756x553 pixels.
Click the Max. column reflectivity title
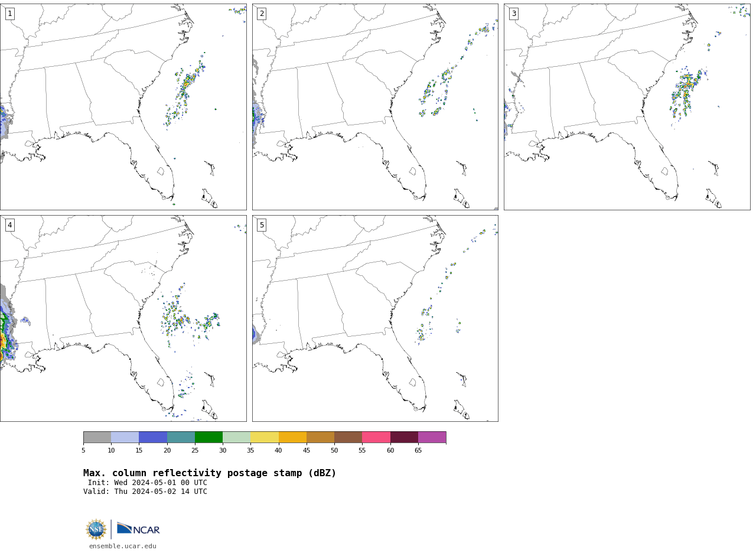pyautogui.click(x=210, y=473)
